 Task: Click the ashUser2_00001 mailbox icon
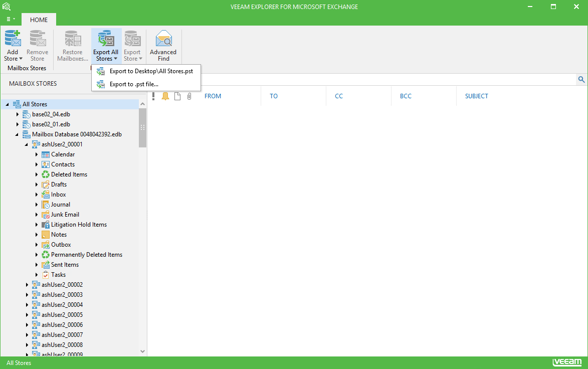tap(36, 144)
